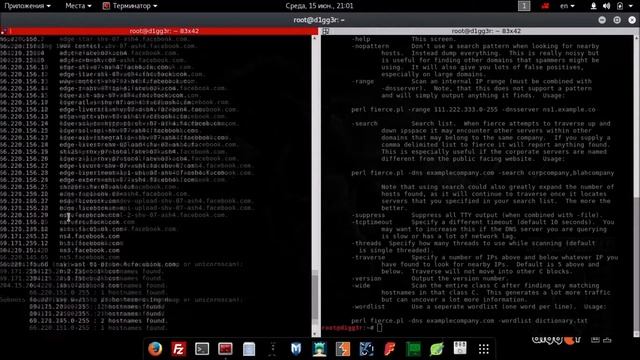Open the red Terminator dock icon
This screenshot has height=360, width=640.
225,349
